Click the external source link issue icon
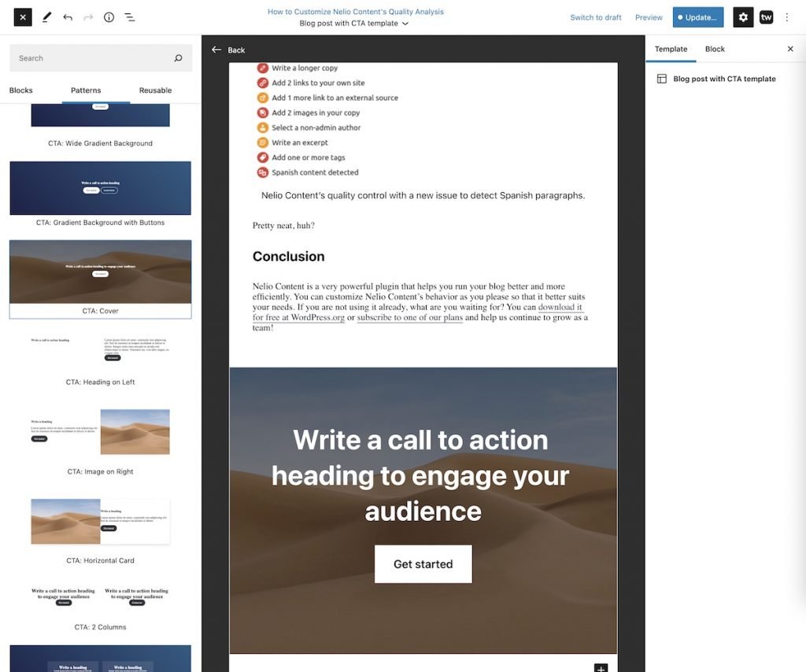The height and width of the screenshot is (672, 806). [263, 98]
